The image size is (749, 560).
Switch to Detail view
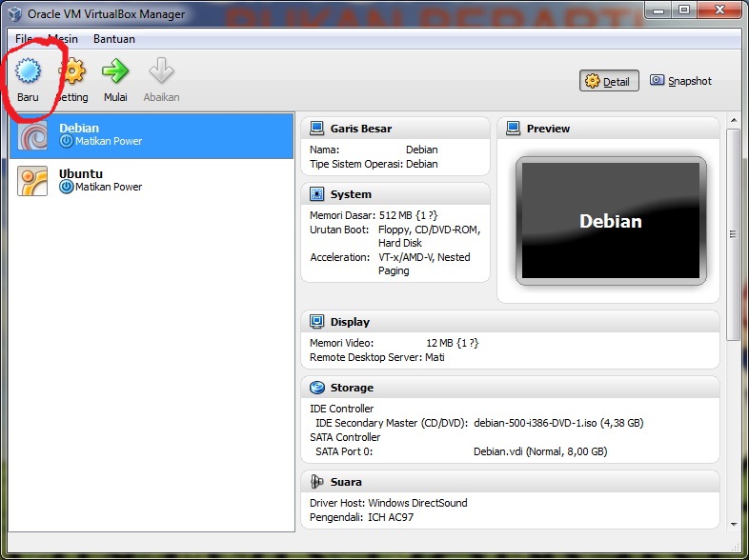(609, 81)
